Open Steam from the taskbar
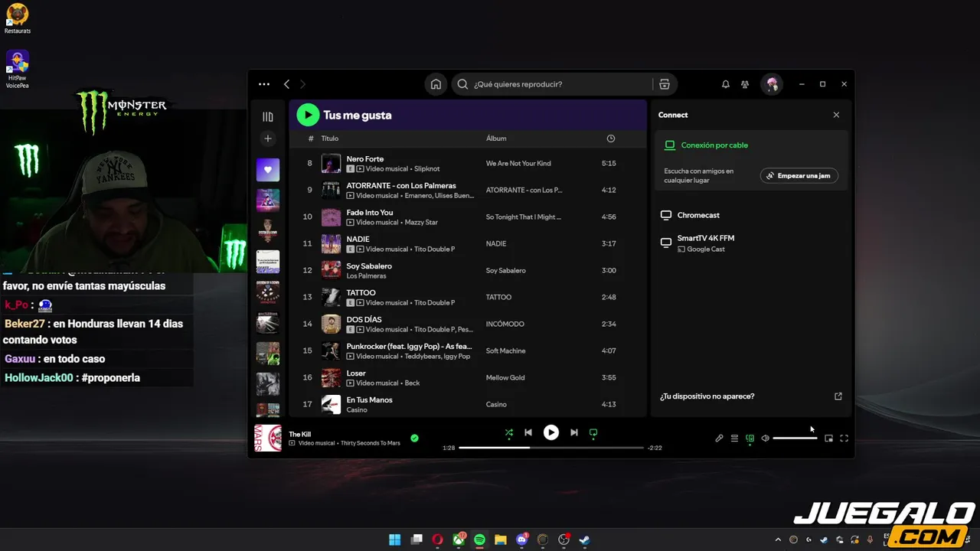 (584, 540)
